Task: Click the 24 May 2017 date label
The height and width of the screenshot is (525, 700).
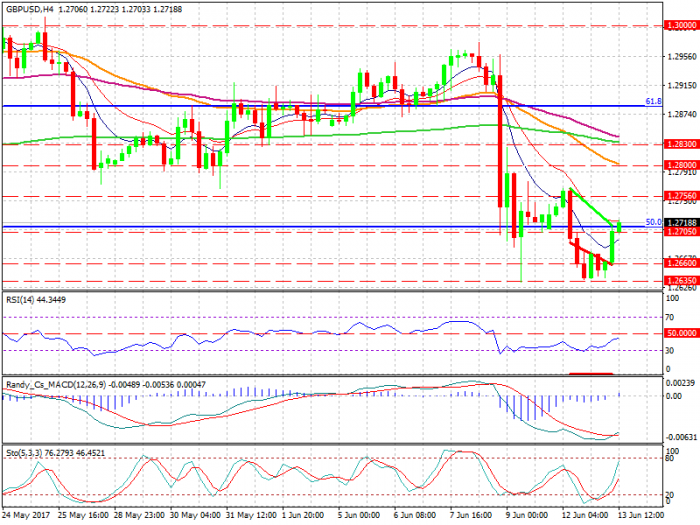Action: coord(25,515)
